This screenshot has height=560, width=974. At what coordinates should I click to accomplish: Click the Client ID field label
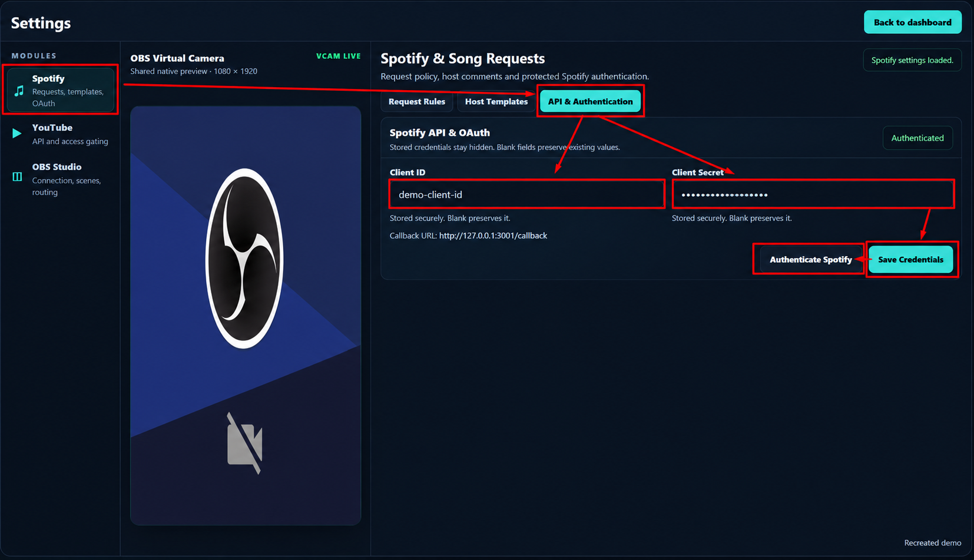click(x=408, y=173)
